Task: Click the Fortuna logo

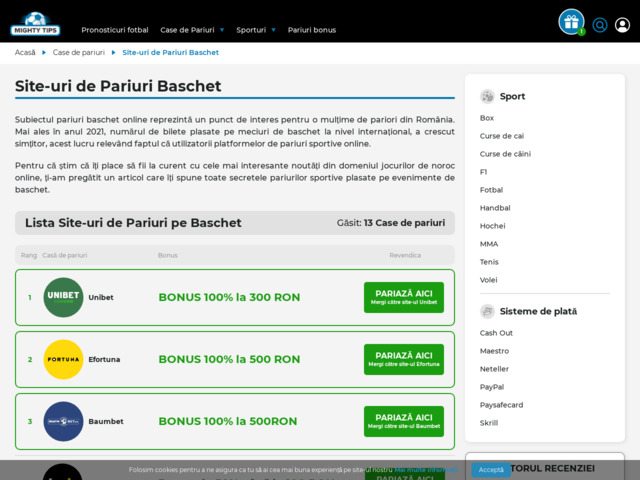Action: pyautogui.click(x=63, y=359)
